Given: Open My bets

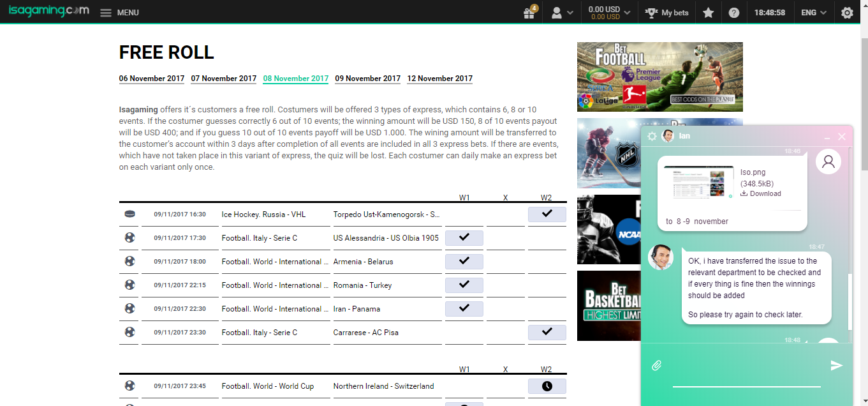Looking at the screenshot, I should 666,13.
